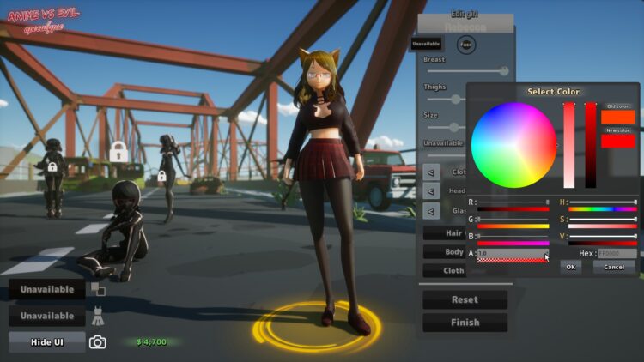
Task: Cancel the Select Color dialog
Action: coord(614,267)
